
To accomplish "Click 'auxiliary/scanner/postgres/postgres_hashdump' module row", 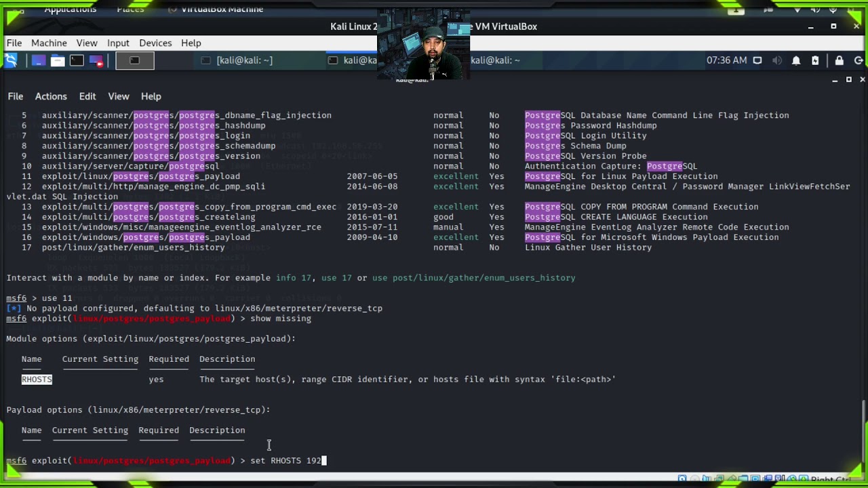I will tap(154, 125).
